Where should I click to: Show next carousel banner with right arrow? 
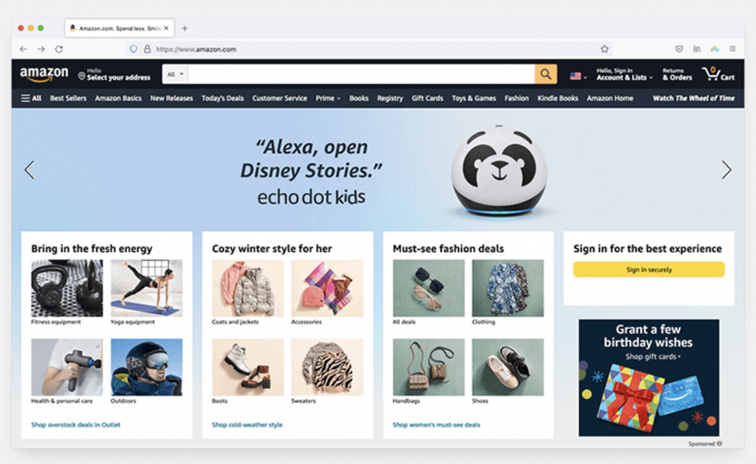(726, 170)
